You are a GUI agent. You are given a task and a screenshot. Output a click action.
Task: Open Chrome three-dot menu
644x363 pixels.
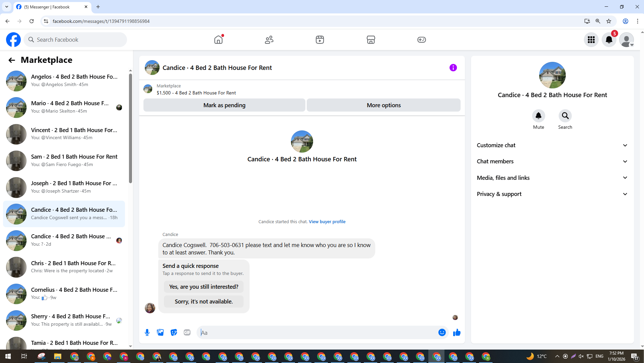[x=638, y=21]
